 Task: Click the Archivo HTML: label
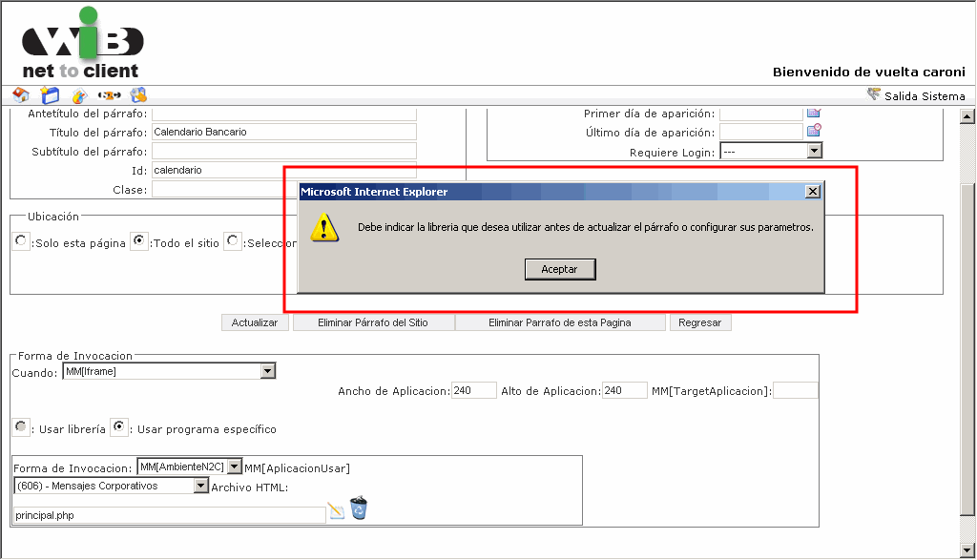pos(249,487)
